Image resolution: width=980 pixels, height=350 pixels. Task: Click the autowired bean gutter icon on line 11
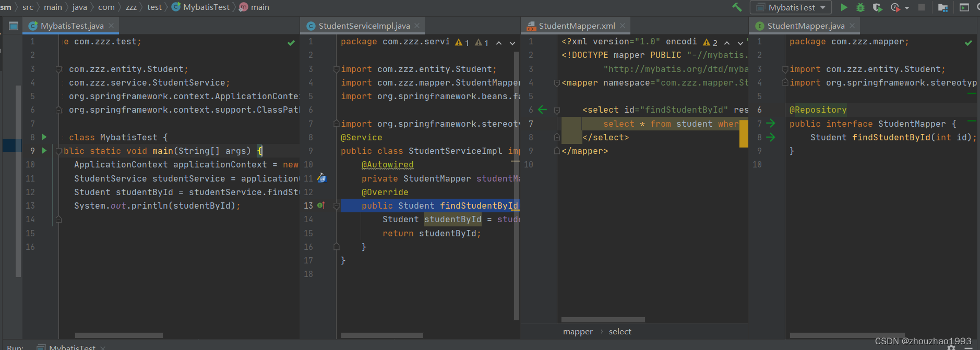click(x=321, y=178)
